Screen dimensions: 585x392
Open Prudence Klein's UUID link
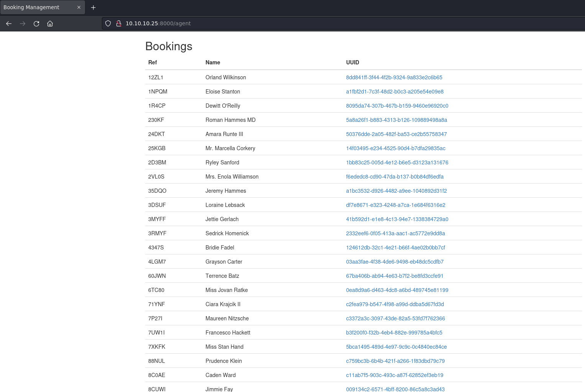tap(395, 361)
